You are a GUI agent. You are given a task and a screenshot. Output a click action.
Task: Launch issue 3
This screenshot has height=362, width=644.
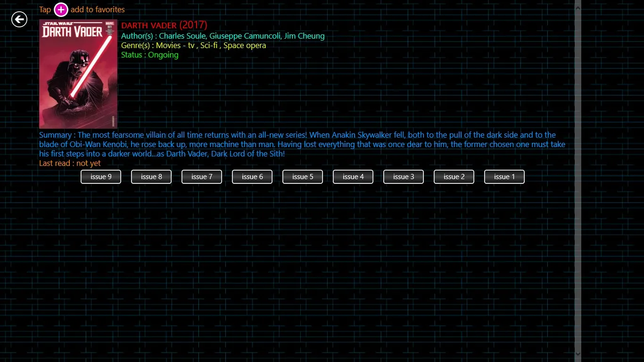point(404,177)
